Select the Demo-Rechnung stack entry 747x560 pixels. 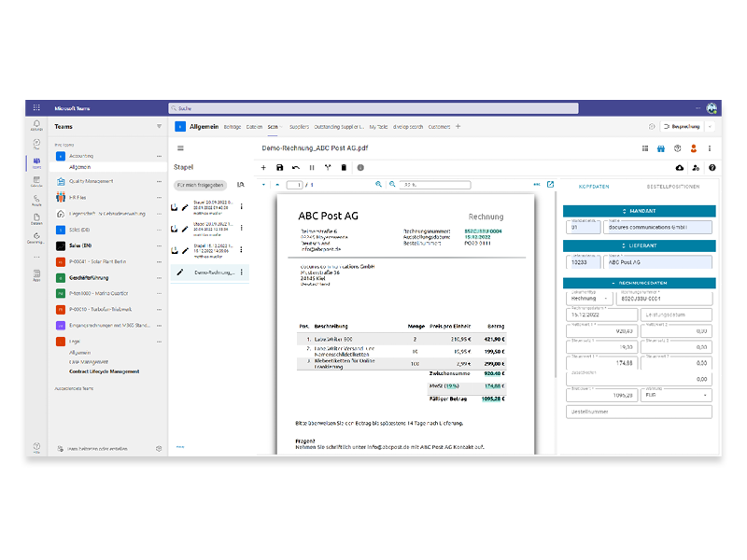click(x=209, y=273)
